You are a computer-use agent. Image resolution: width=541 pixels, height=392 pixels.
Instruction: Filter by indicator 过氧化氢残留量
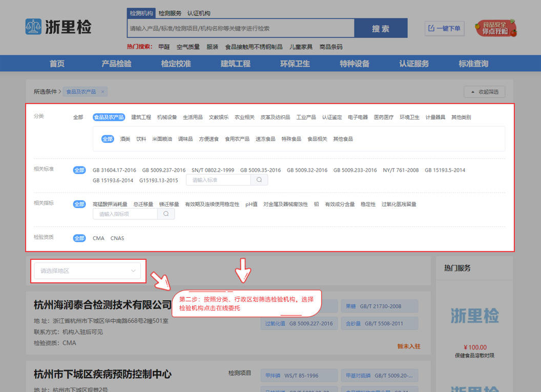coord(399,204)
